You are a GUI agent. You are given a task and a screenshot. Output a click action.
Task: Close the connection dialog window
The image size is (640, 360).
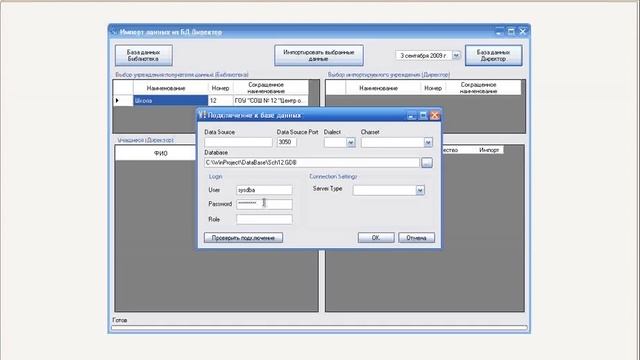click(x=435, y=116)
